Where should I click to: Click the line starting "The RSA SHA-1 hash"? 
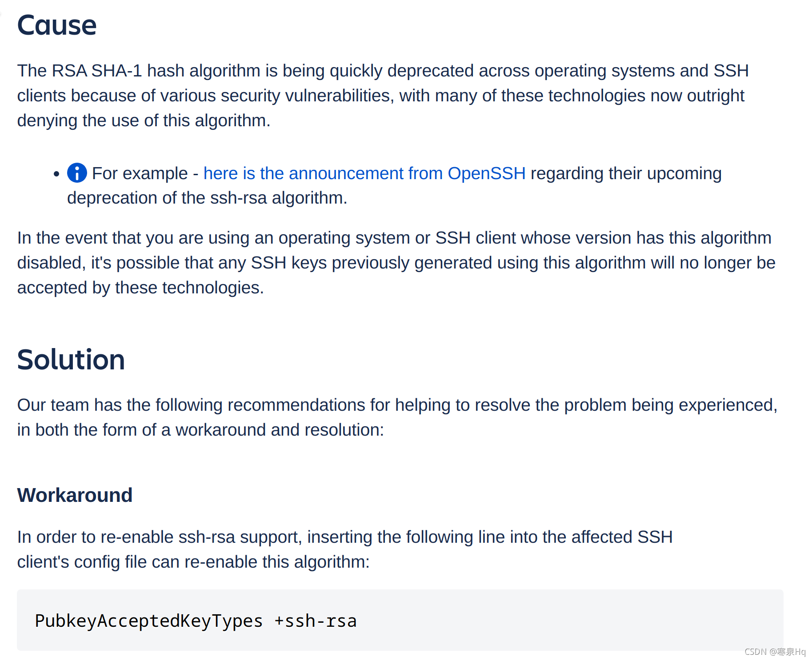click(383, 71)
